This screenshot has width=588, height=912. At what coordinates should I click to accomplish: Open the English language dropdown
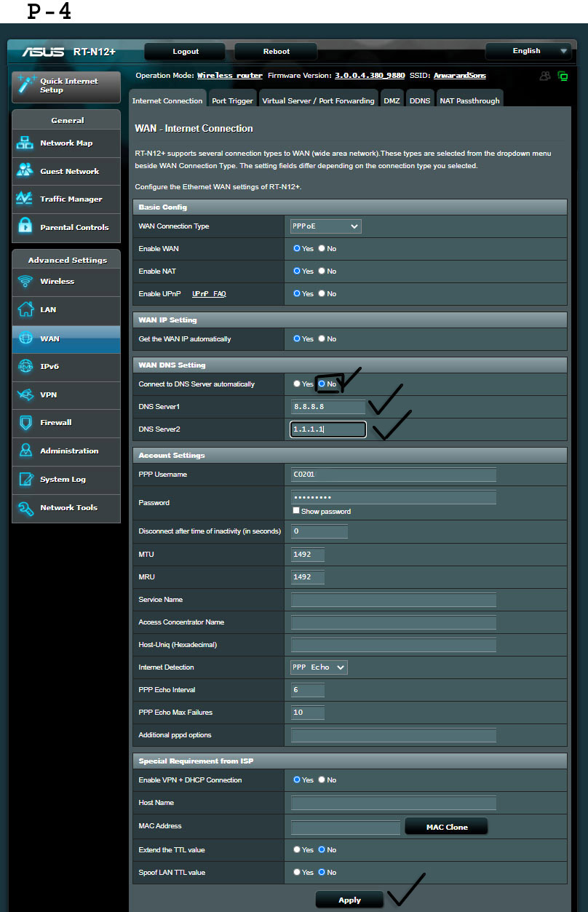pos(528,51)
